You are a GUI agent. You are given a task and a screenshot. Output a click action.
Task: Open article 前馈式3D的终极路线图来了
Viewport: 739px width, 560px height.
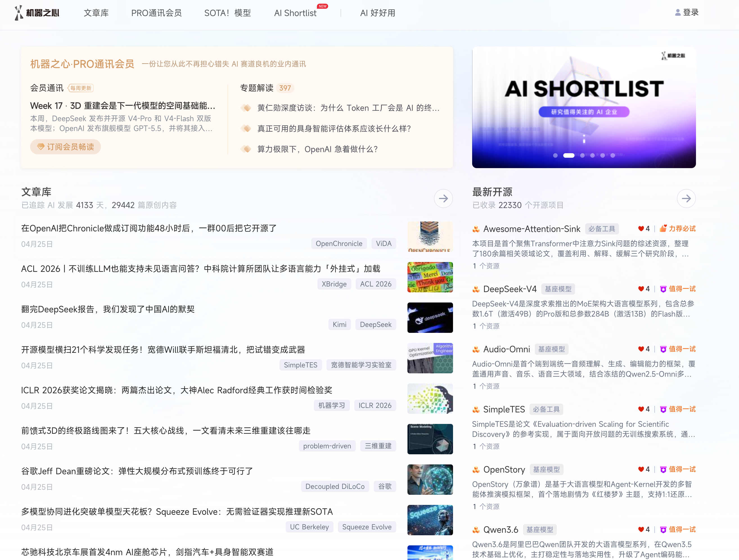[x=166, y=430]
